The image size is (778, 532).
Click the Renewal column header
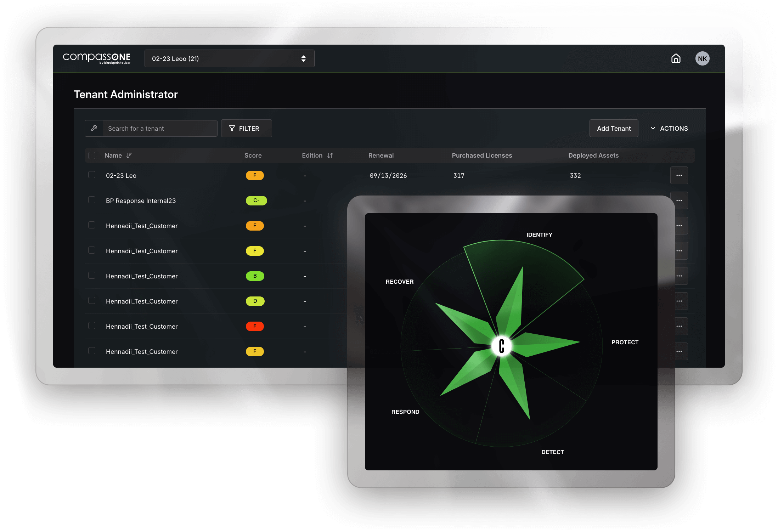[381, 155]
